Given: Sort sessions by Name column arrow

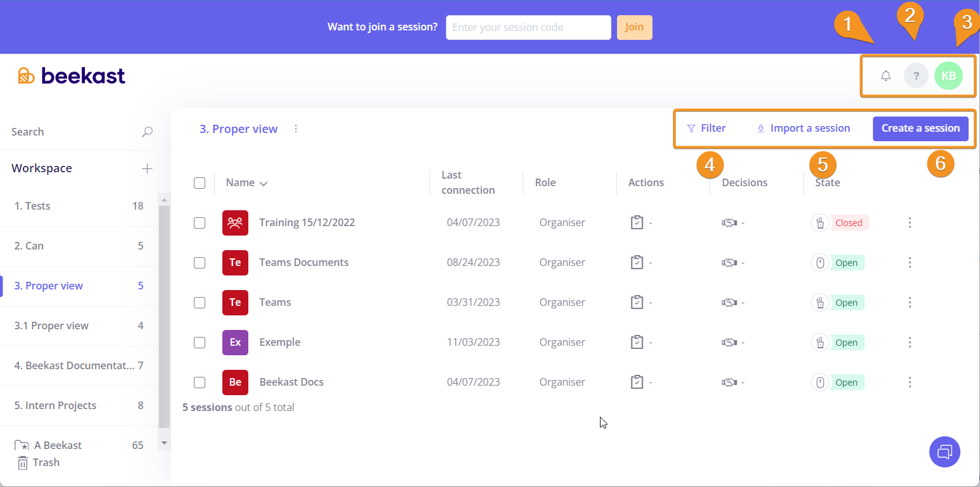Looking at the screenshot, I should click(x=264, y=184).
